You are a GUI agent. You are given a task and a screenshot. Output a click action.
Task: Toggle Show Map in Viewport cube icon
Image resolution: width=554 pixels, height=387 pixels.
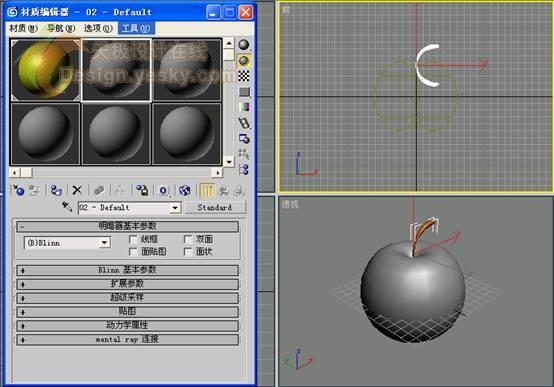[x=184, y=190]
